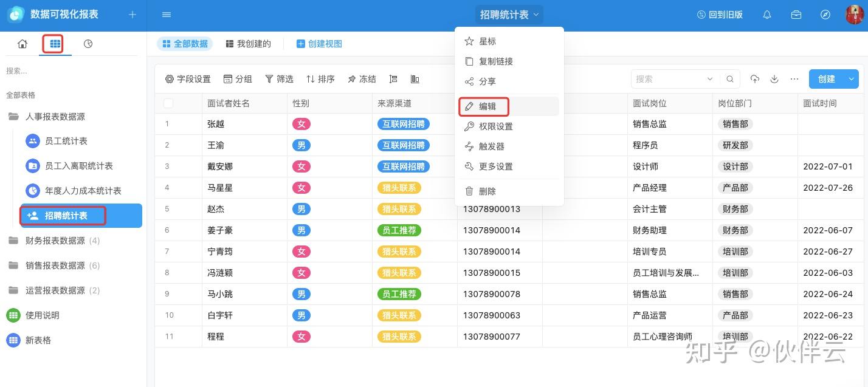This screenshot has width=868, height=387.
Task: Open the dropdown arrow beside 创建 button
Action: click(x=852, y=79)
